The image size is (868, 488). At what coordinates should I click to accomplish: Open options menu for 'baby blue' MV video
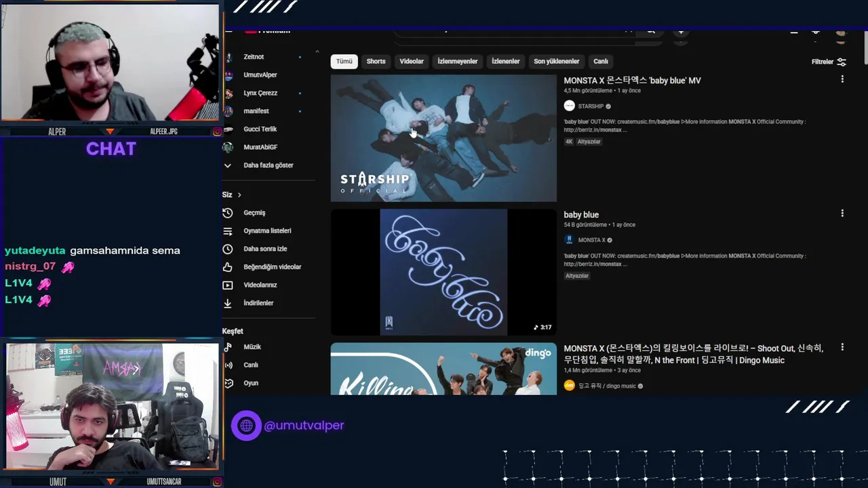842,79
